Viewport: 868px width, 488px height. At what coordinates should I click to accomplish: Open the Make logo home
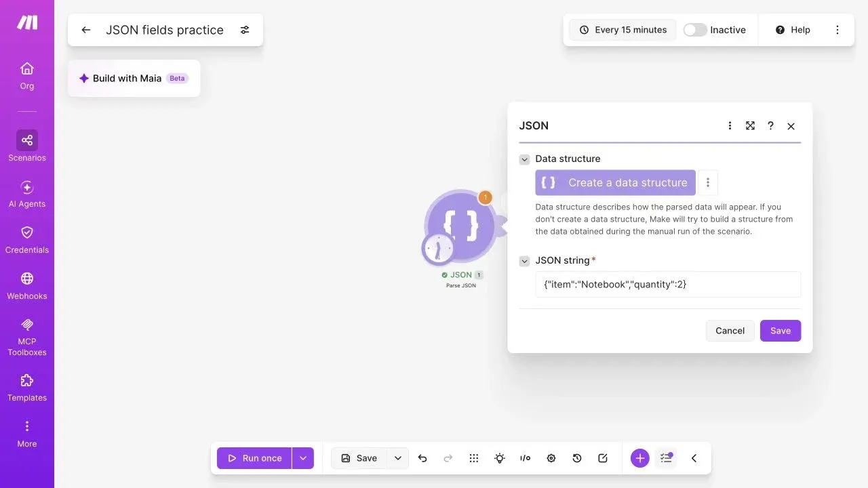27,22
